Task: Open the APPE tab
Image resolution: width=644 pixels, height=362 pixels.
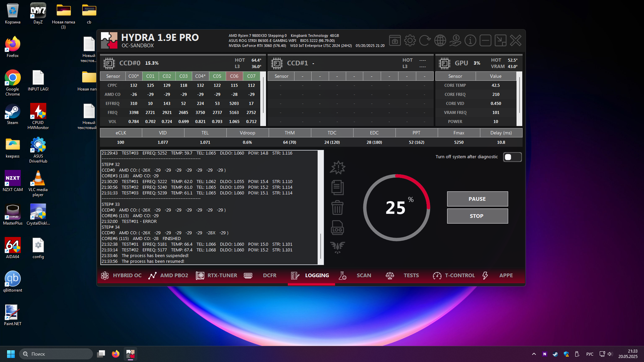Action: pos(497,276)
